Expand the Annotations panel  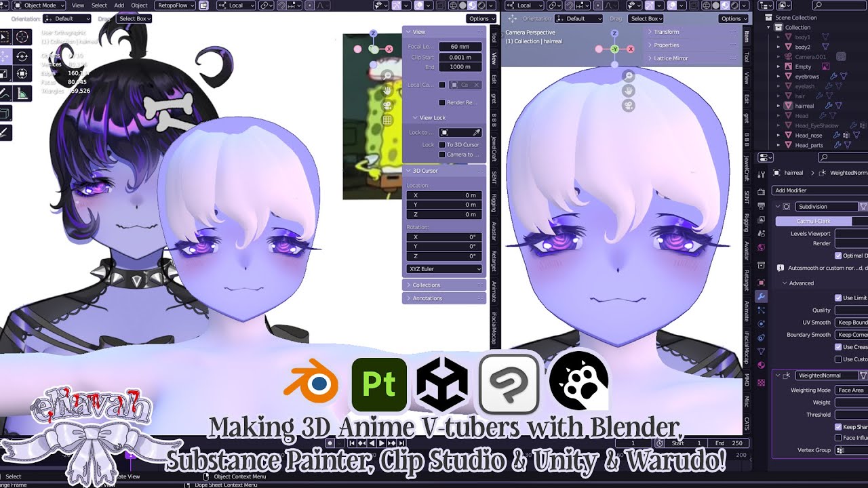(444, 298)
